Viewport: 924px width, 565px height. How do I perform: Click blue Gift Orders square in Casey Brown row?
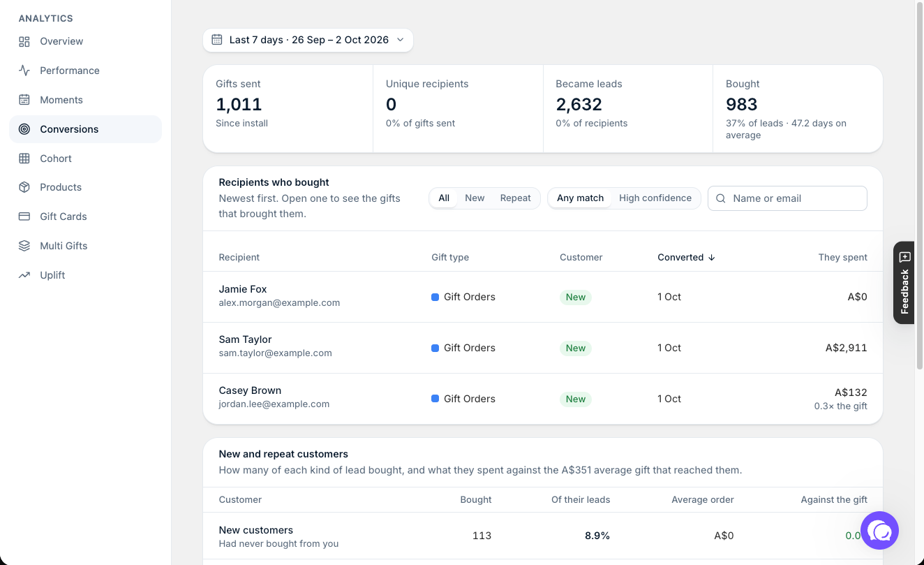(435, 399)
